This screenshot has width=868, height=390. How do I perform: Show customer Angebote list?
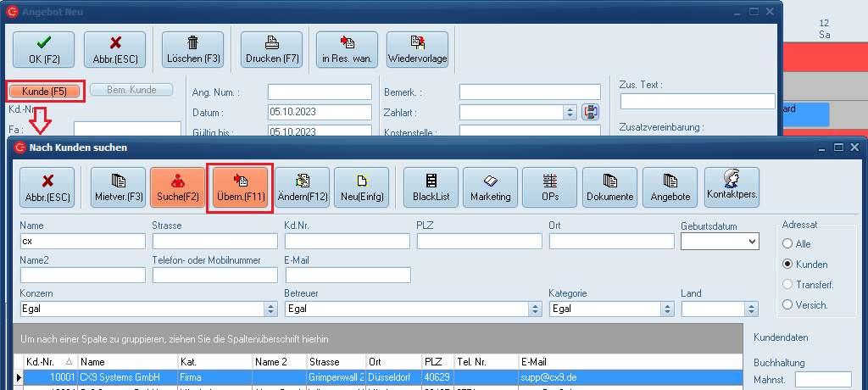[x=670, y=187]
